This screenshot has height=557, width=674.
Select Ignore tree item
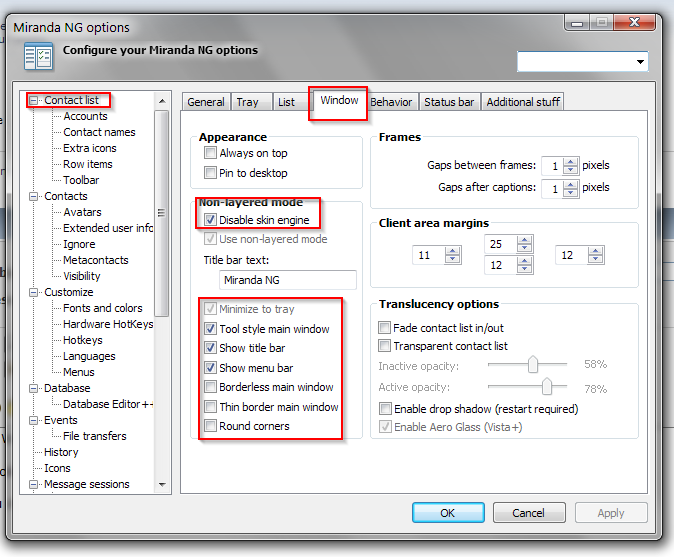click(79, 244)
